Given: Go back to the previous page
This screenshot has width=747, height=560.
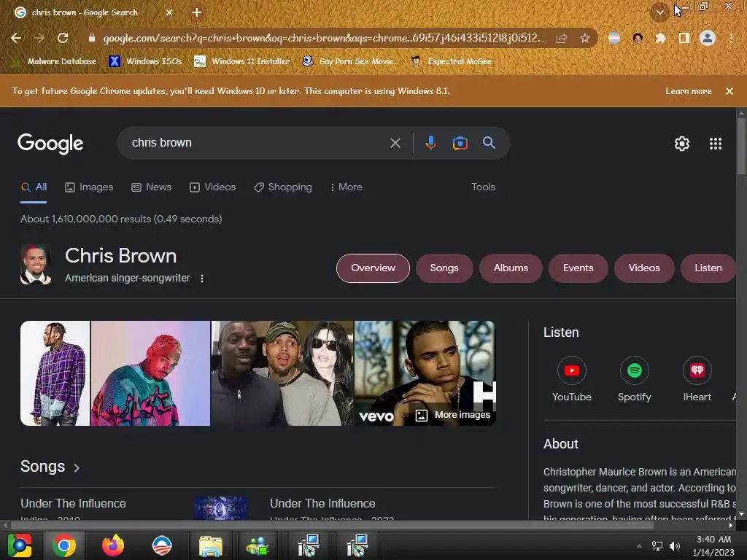Looking at the screenshot, I should 16,38.
